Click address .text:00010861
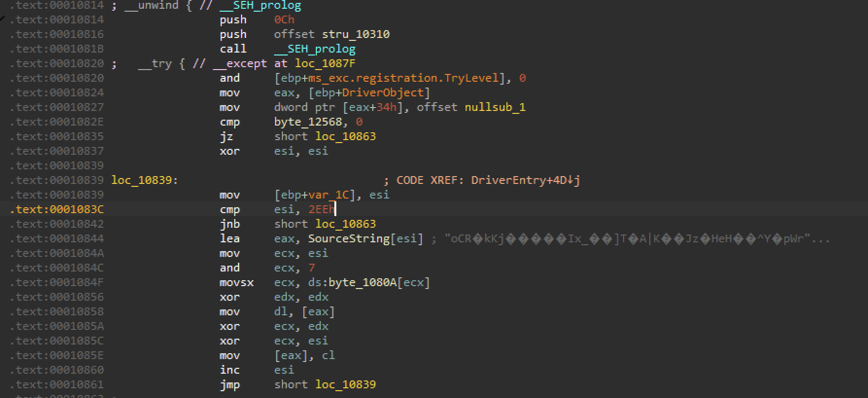The width and height of the screenshot is (868, 398). [x=57, y=384]
